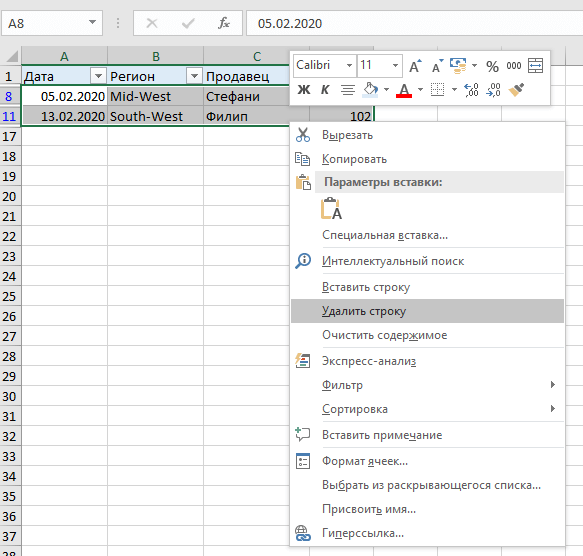Click the borders icon in mini toolbar
This screenshot has width=583, height=556.
pyautogui.click(x=437, y=90)
